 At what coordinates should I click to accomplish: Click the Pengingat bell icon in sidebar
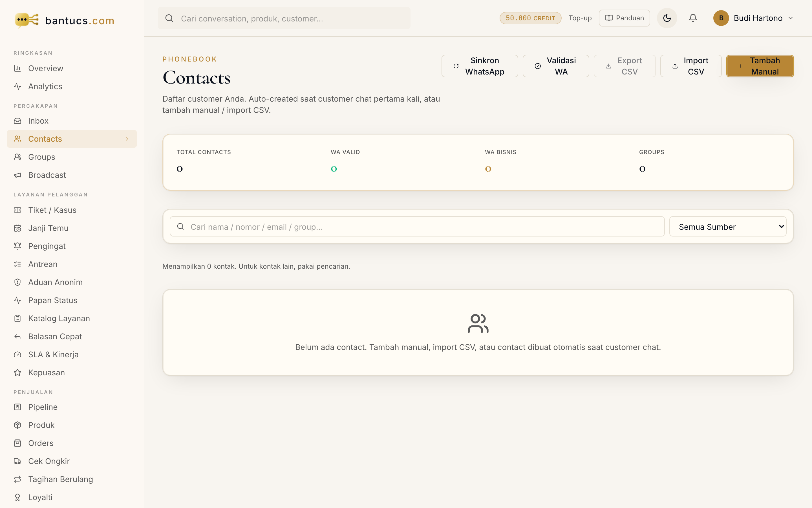coord(17,246)
